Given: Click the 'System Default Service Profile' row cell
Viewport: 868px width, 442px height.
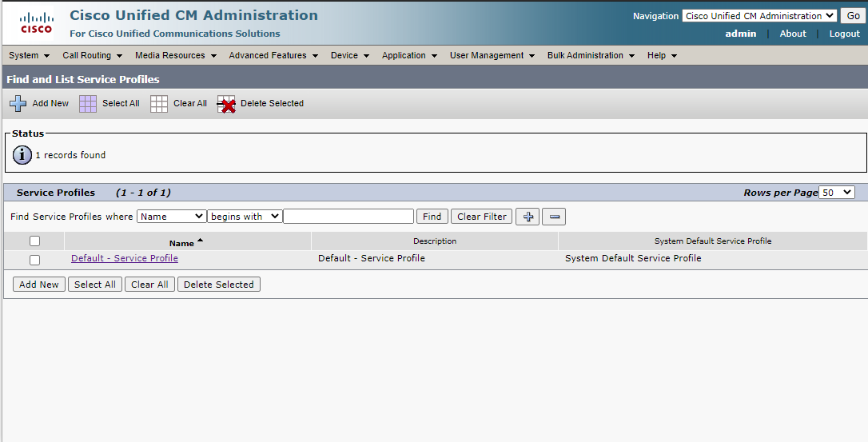Looking at the screenshot, I should (633, 258).
